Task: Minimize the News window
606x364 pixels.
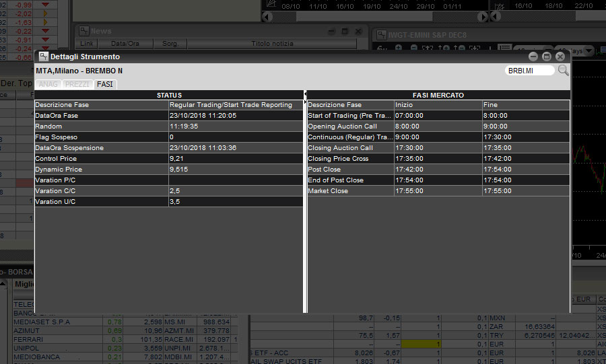Action: pyautogui.click(x=331, y=31)
